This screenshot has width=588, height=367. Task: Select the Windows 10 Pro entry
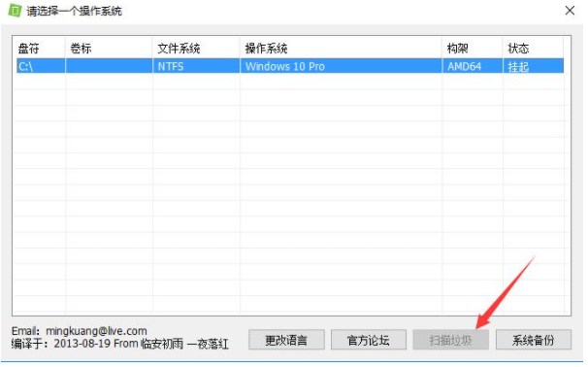[x=285, y=66]
